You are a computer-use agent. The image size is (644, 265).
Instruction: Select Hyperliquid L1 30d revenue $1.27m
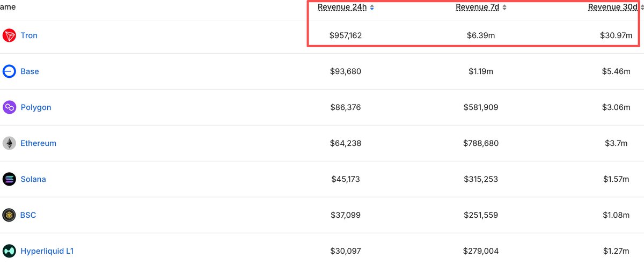click(x=616, y=251)
